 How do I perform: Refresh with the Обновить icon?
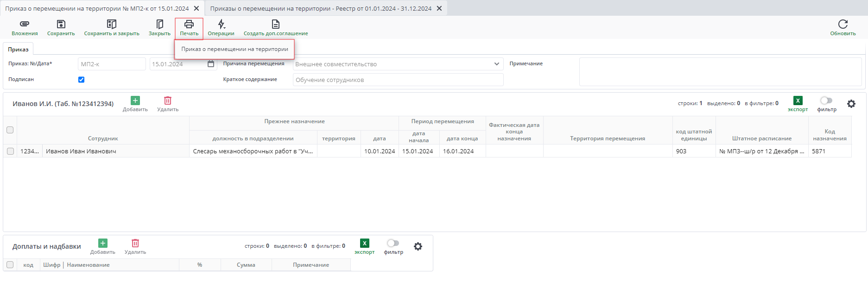pyautogui.click(x=843, y=24)
